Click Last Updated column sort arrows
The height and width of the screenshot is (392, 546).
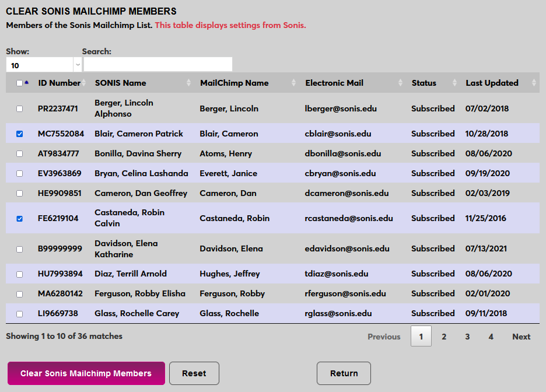click(534, 83)
